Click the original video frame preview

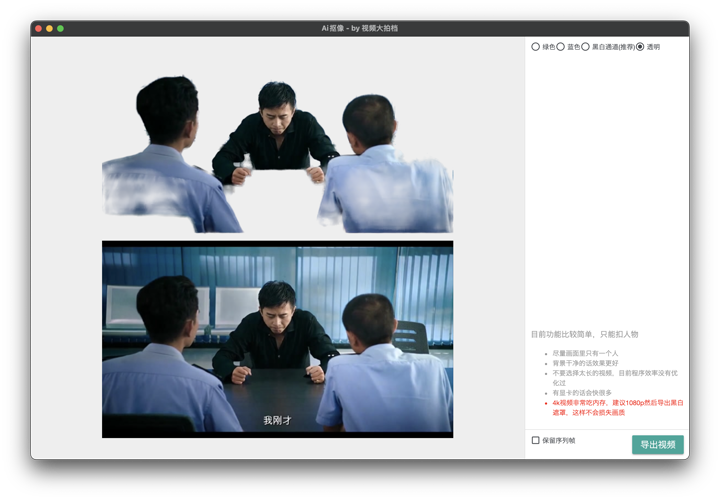277,339
